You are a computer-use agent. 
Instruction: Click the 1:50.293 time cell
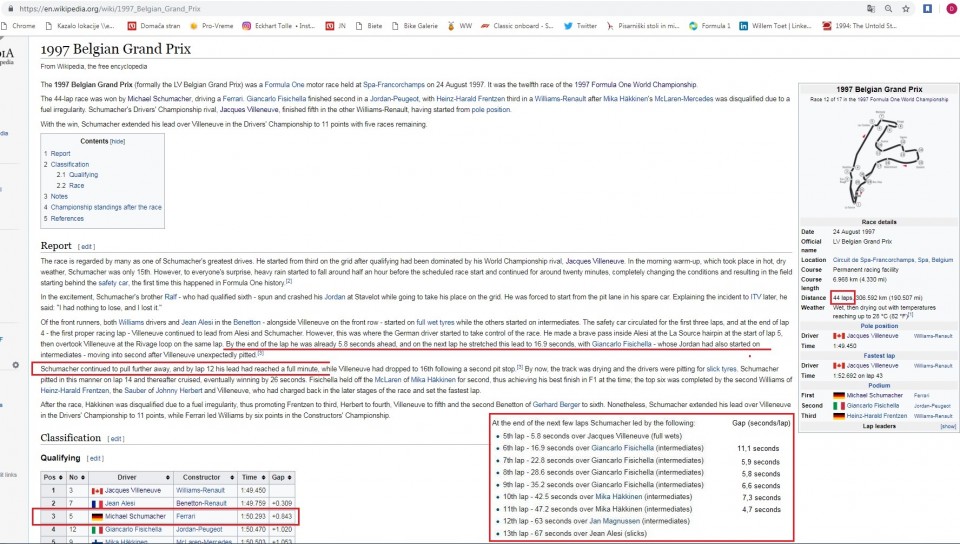pyautogui.click(x=253, y=516)
